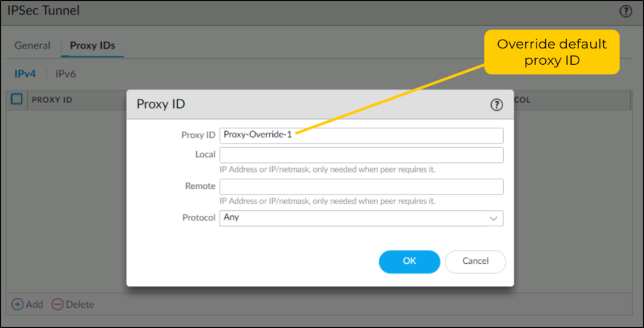This screenshot has width=644, height=328.
Task: Click the Proxy ID name field
Action: (362, 135)
